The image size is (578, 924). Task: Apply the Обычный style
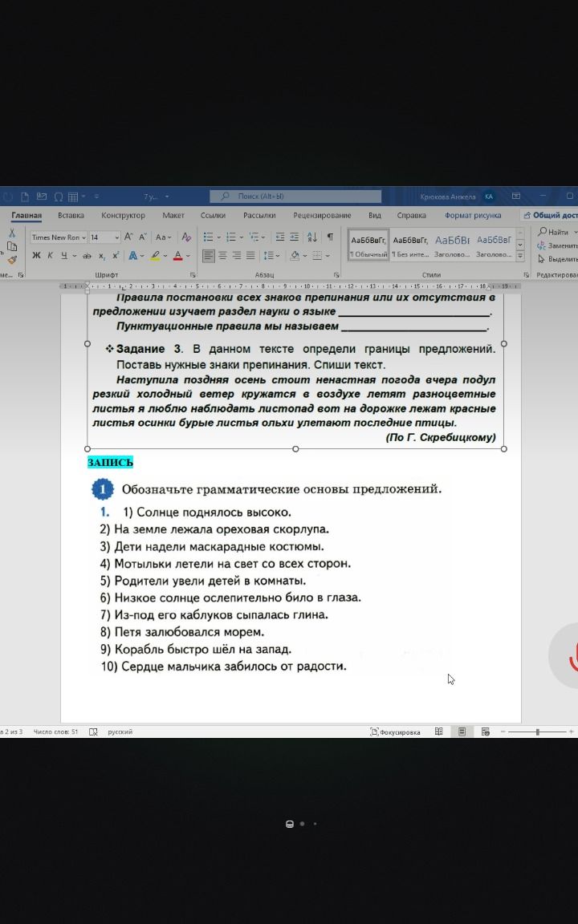[x=368, y=245]
